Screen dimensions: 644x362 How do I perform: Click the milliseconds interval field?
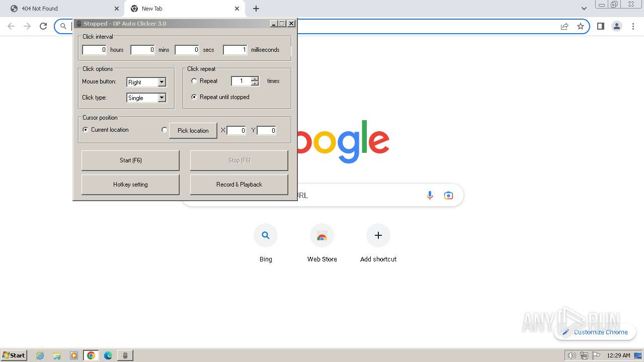pos(235,50)
